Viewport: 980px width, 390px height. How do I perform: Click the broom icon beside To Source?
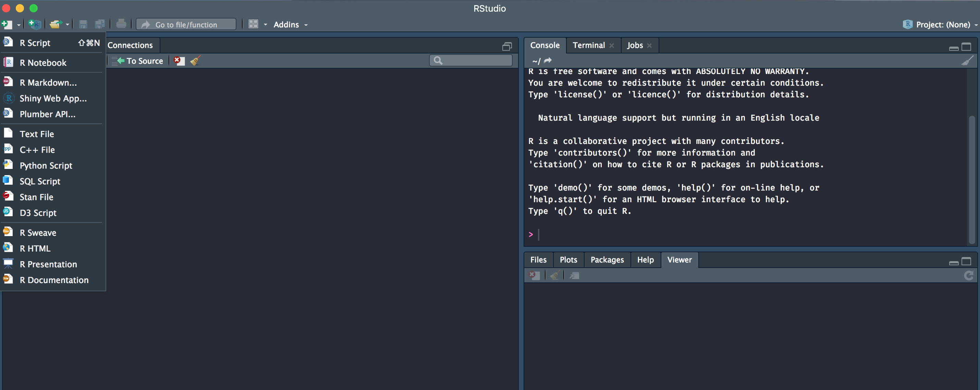[195, 61]
